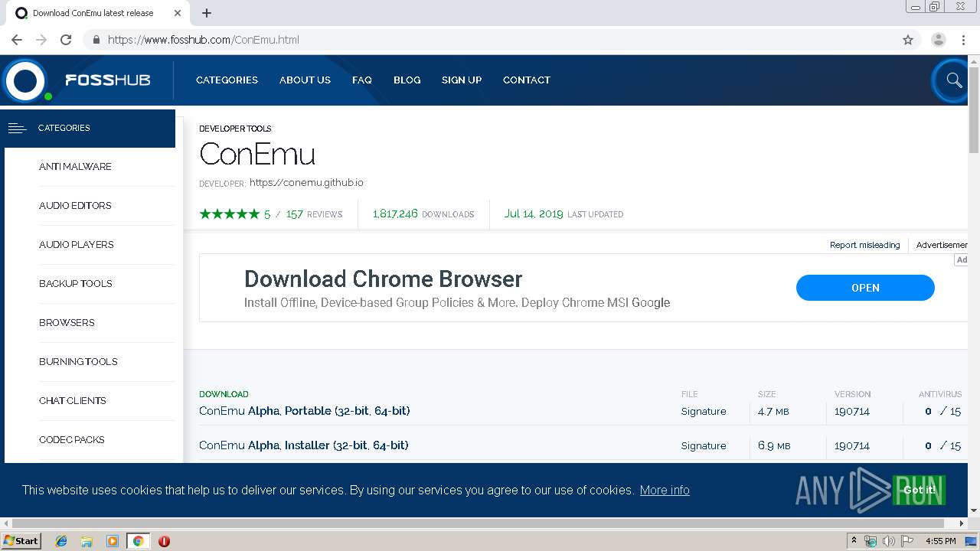
Task: Open Signature for the Installer download
Action: (704, 445)
